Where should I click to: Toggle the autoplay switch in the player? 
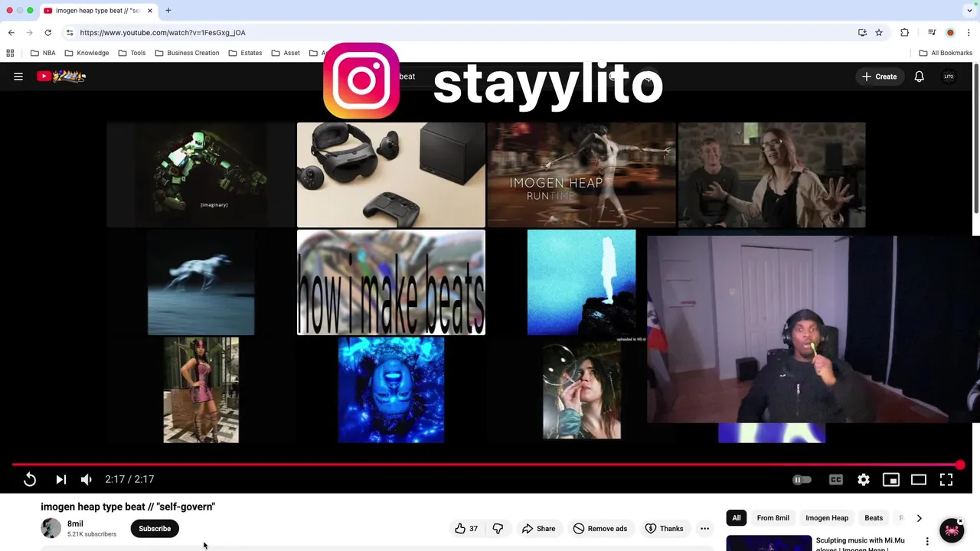(x=802, y=480)
